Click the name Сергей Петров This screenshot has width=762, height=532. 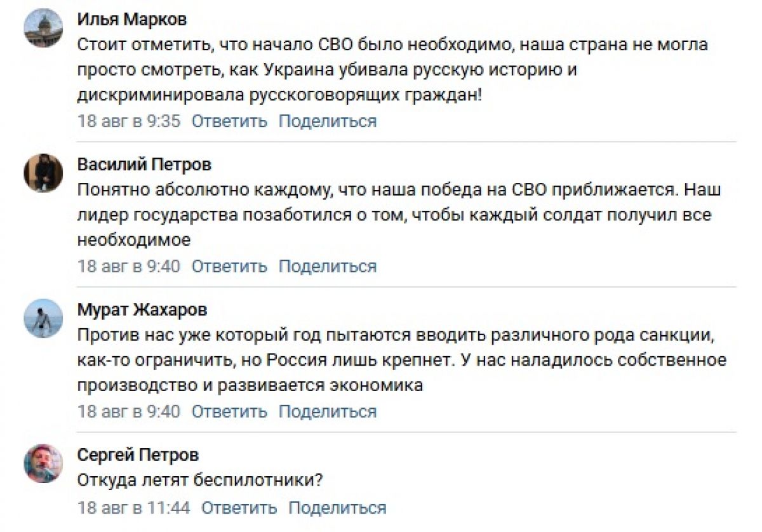point(138,455)
